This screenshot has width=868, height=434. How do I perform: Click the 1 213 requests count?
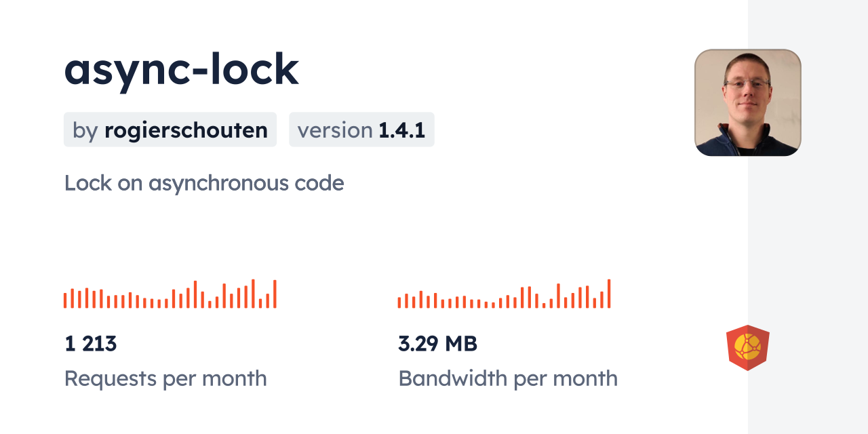click(91, 344)
